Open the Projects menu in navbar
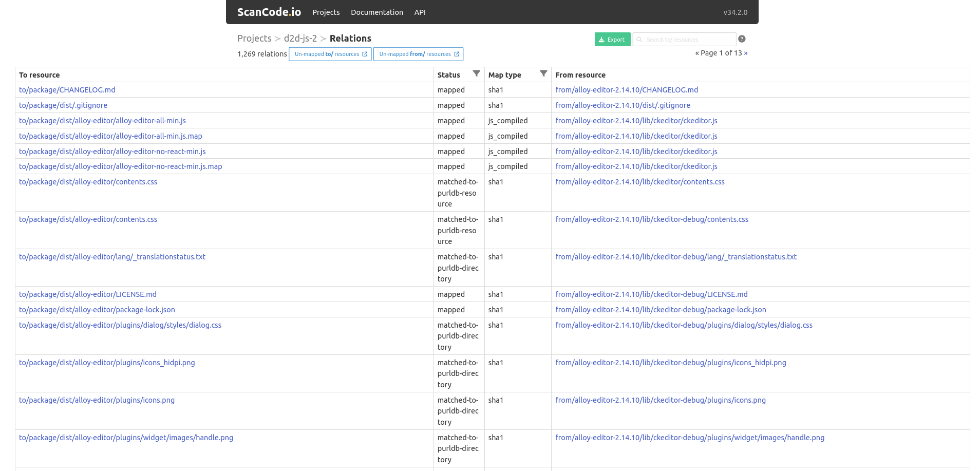 (x=326, y=12)
